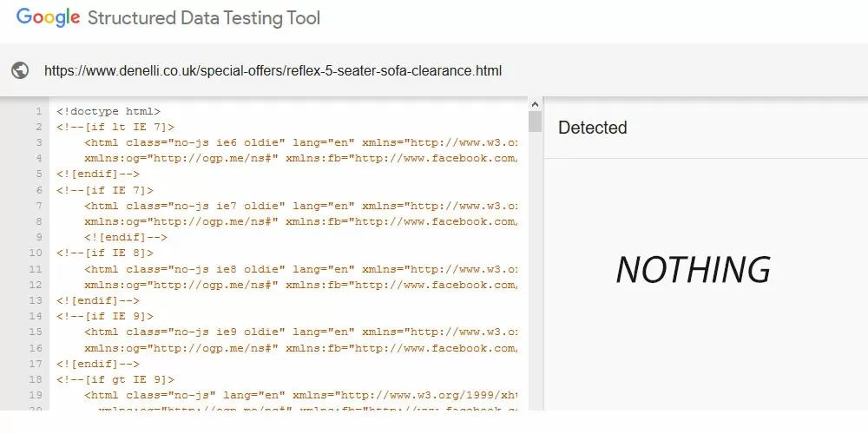The width and height of the screenshot is (868, 434).
Task: Click the Google logo
Action: 47,18
